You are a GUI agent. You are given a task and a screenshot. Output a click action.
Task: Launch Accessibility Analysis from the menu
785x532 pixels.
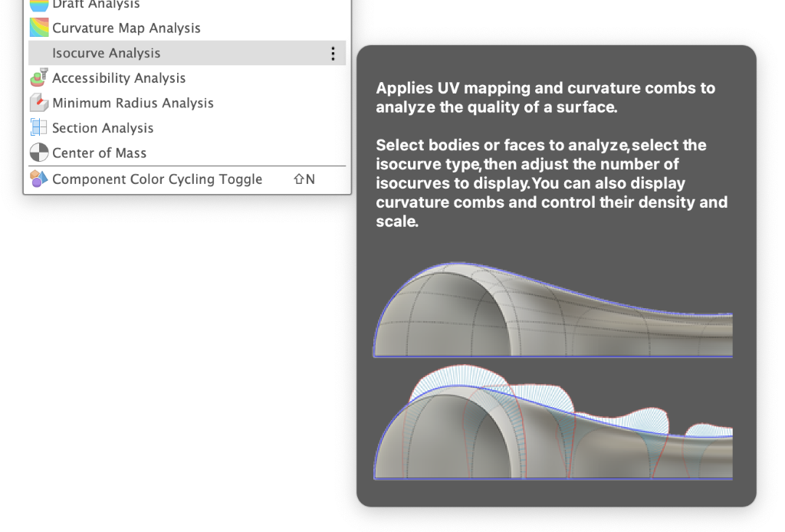click(x=119, y=78)
